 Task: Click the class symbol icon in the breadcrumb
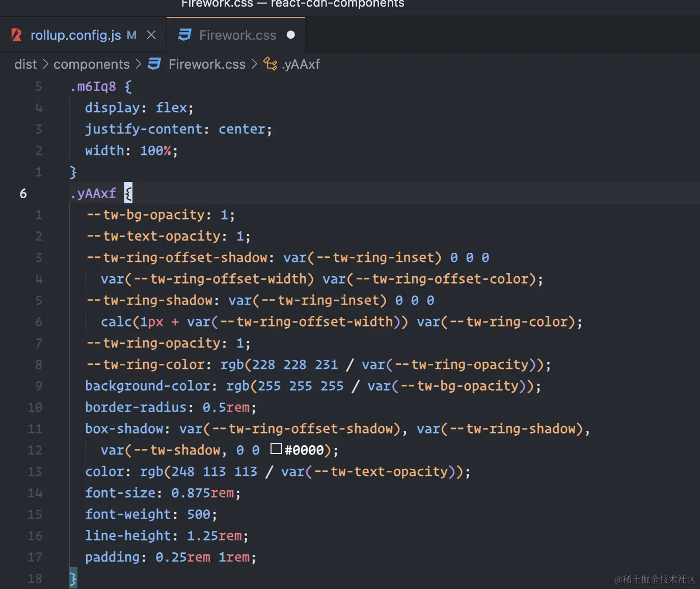coord(270,64)
